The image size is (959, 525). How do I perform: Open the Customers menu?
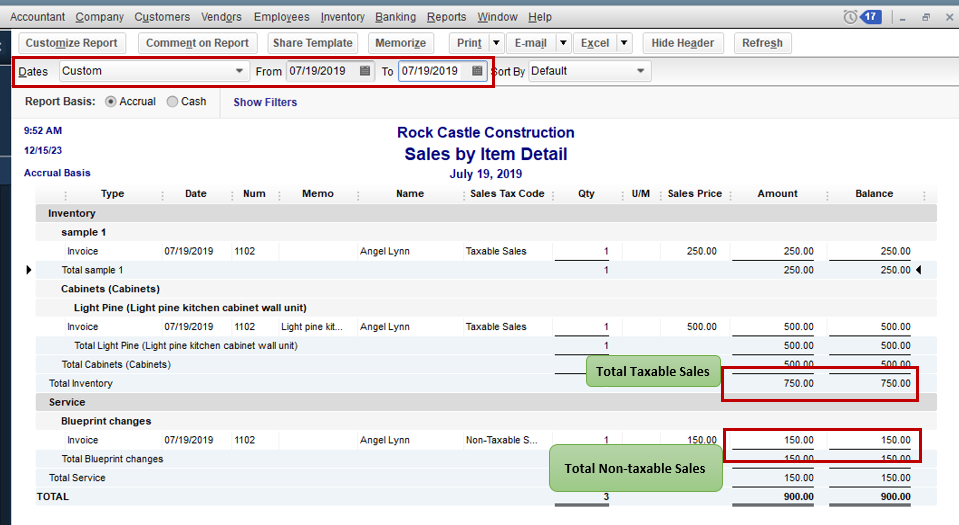[162, 17]
